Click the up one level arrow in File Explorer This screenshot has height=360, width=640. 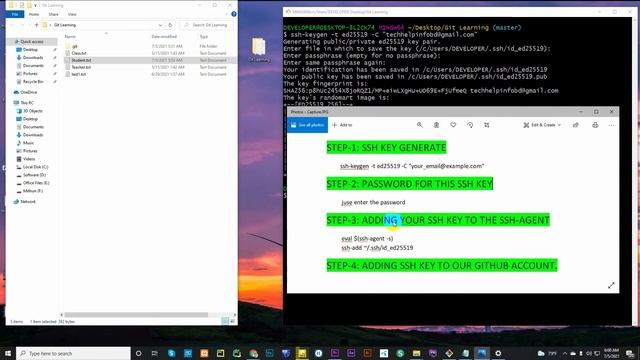point(36,25)
